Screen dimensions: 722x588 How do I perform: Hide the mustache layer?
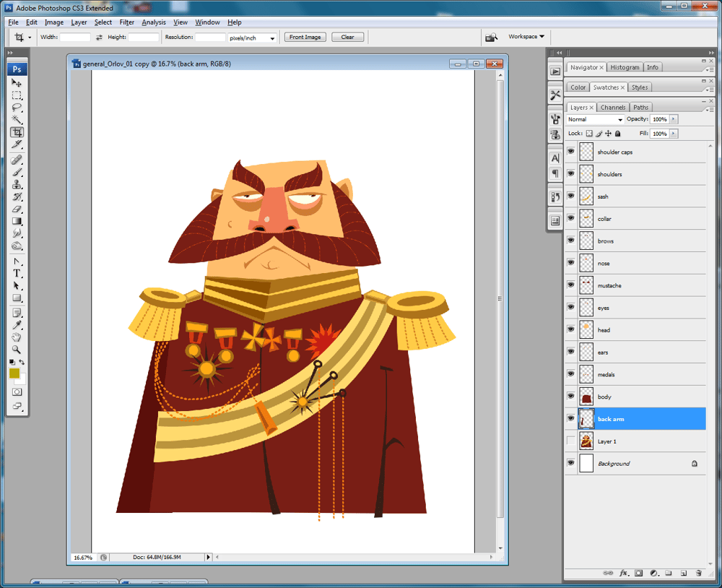point(571,285)
